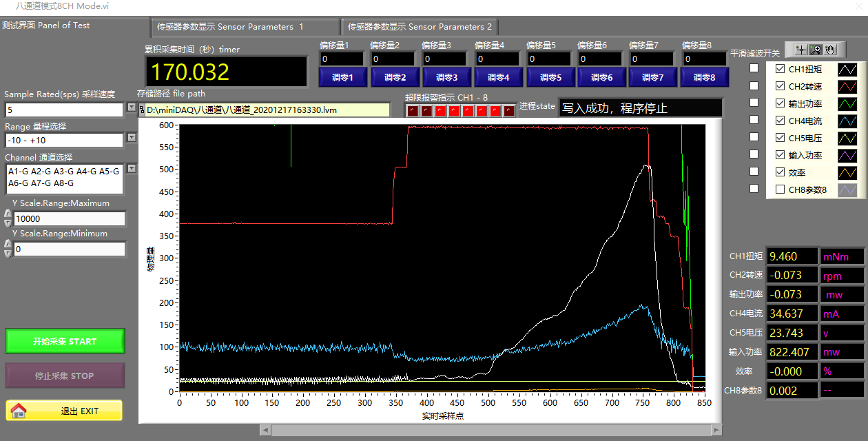Image resolution: width=868 pixels, height=441 pixels.
Task: Open the Sensor Parameters 2 tab
Action: 420,27
